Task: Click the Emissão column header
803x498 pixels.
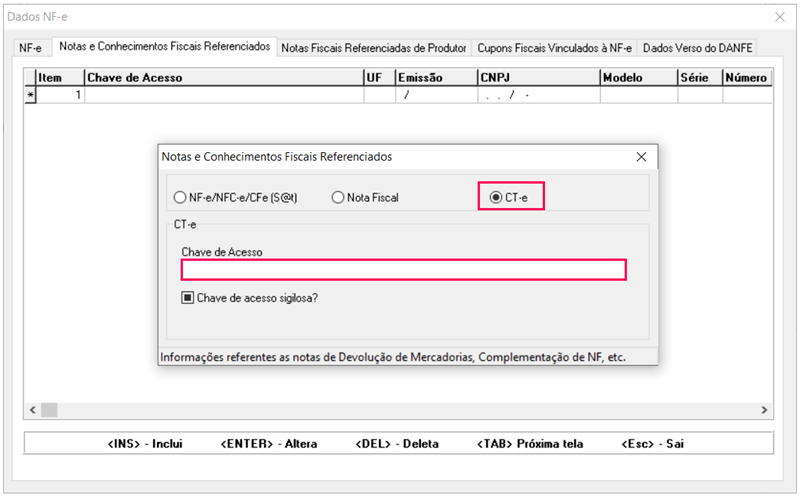Action: pyautogui.click(x=435, y=78)
